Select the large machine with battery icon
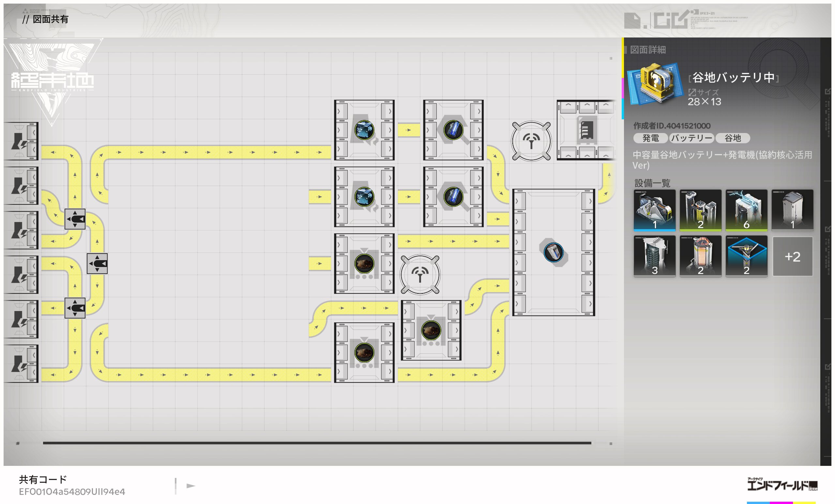The height and width of the screenshot is (504, 835). pos(554,252)
